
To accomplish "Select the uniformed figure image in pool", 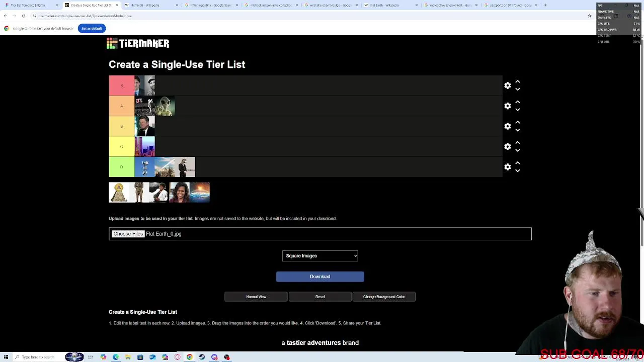I will point(139,193).
